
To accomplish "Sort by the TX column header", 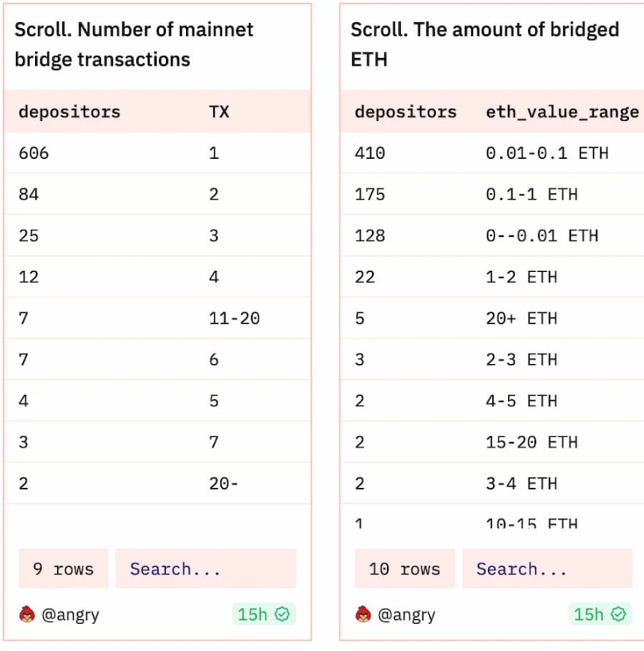I will (219, 112).
